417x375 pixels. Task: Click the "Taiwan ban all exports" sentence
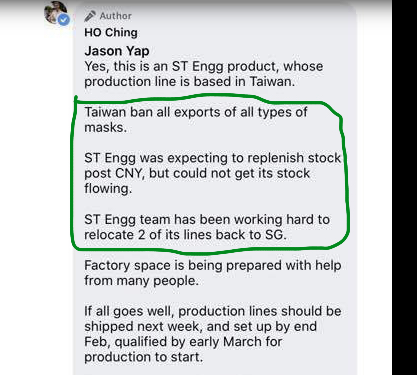tap(196, 119)
